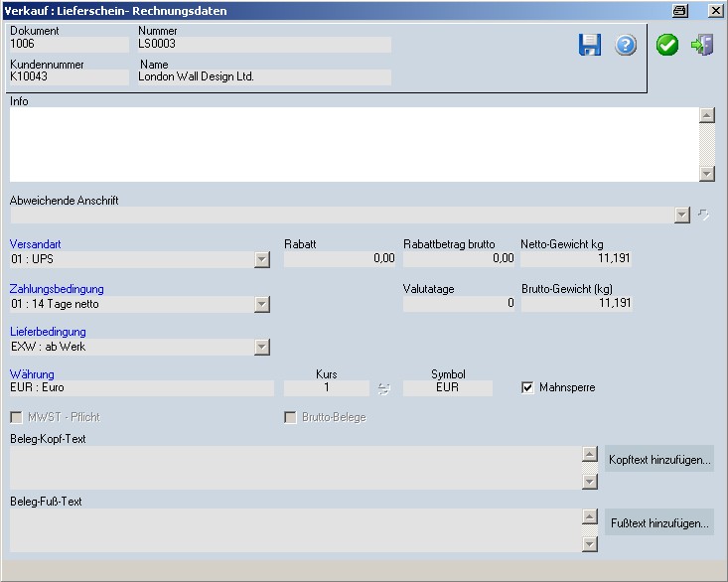Click the Beleg-Kopf-Text scroll up arrow
Image resolution: width=728 pixels, height=582 pixels.
tap(590, 456)
